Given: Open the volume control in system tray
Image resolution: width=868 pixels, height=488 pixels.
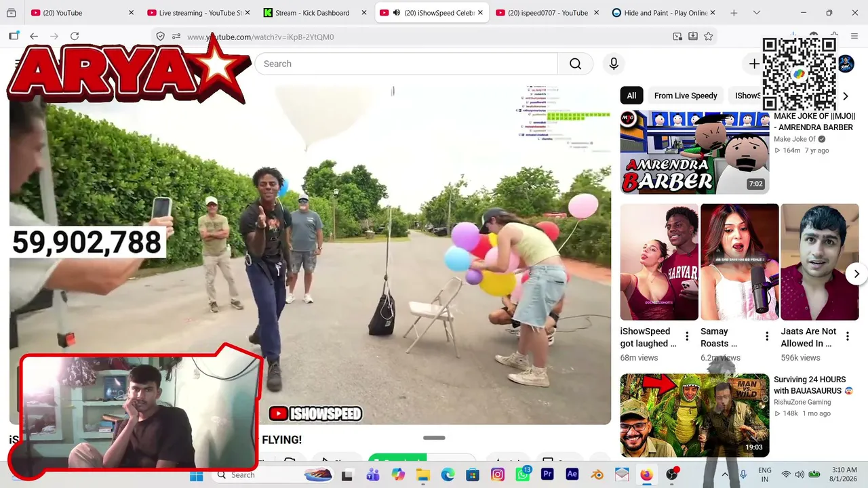Looking at the screenshot, I should [x=800, y=474].
